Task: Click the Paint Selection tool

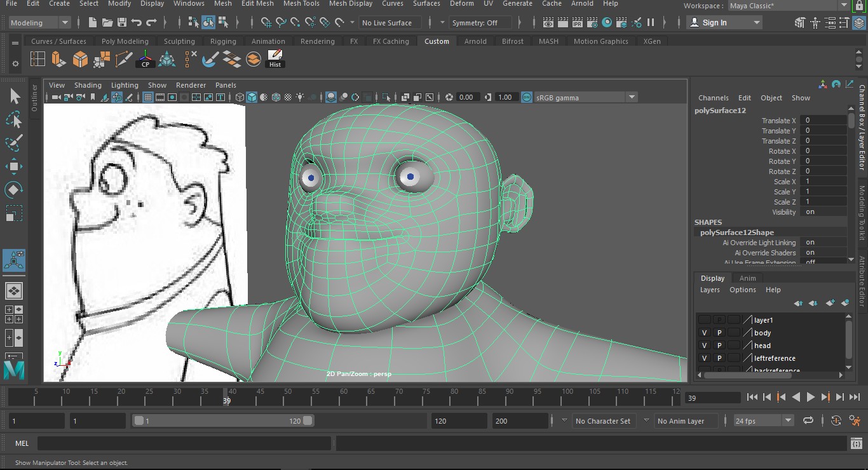Action: (x=14, y=143)
